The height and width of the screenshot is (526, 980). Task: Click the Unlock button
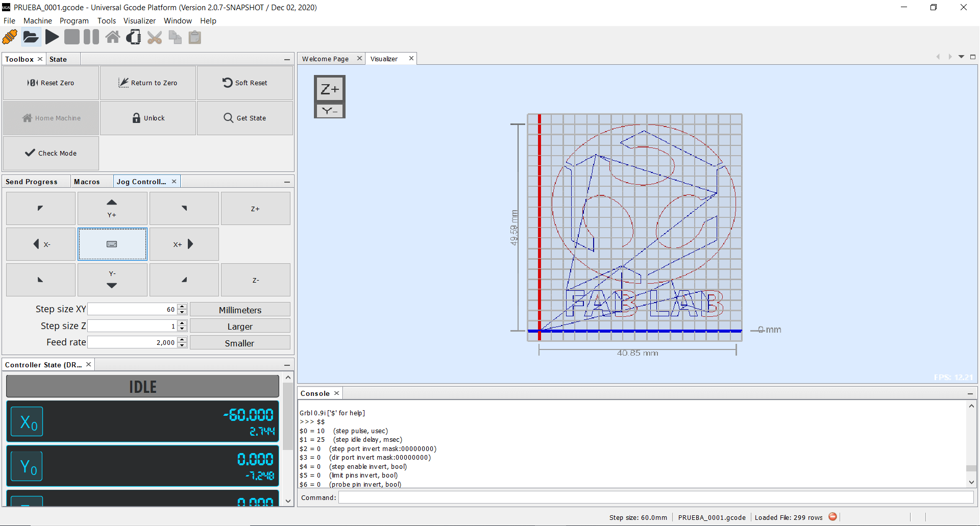click(148, 118)
